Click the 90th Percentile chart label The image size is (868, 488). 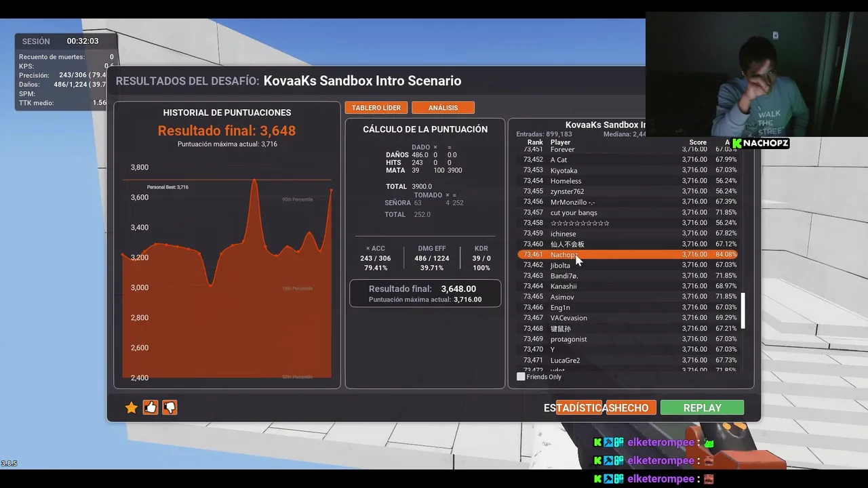[x=298, y=199]
